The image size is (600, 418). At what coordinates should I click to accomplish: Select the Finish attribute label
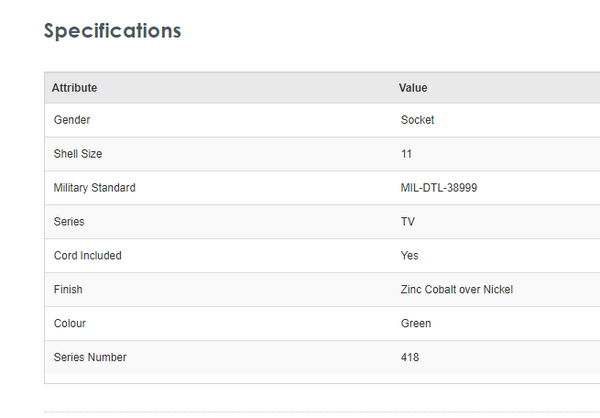pyautogui.click(x=68, y=290)
